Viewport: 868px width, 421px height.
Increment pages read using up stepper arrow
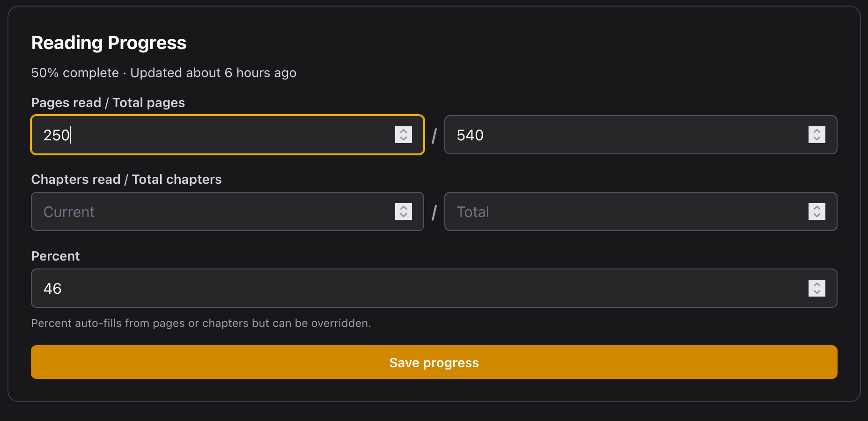coord(403,131)
